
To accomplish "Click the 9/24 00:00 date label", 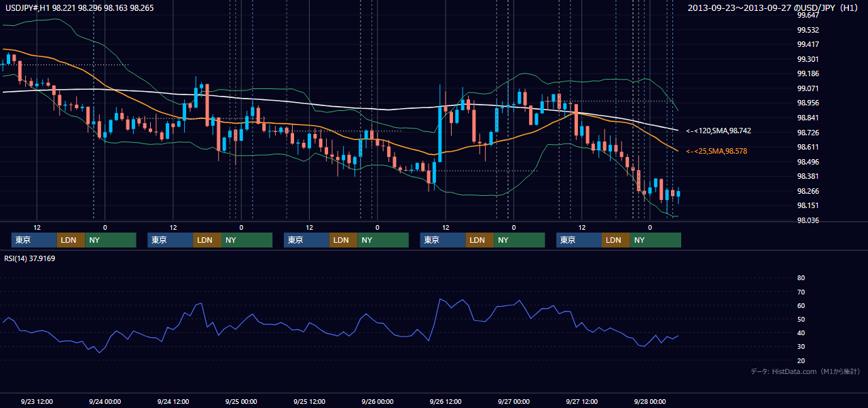I will (105, 401).
